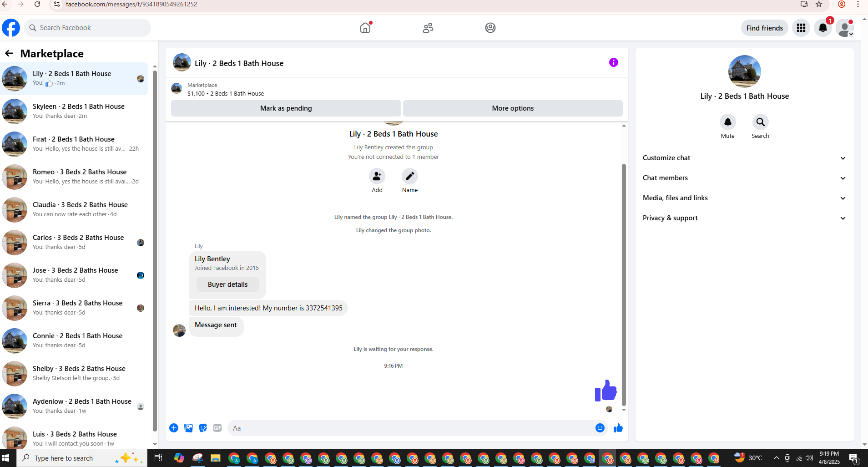The height and width of the screenshot is (467, 868).
Task: Click Lily group photo in right panel
Action: point(744,71)
